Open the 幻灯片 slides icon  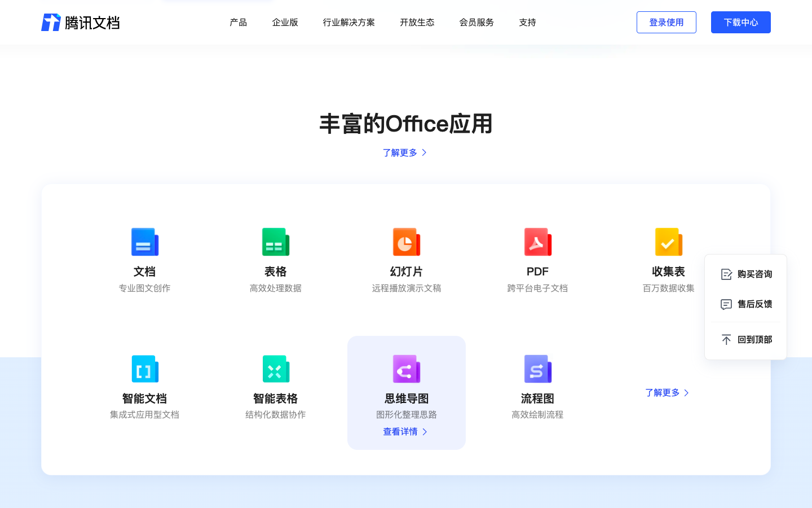click(407, 242)
